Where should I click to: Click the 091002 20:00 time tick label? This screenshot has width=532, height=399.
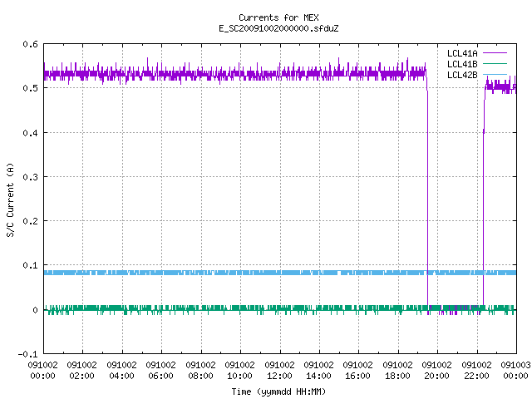[x=436, y=370]
